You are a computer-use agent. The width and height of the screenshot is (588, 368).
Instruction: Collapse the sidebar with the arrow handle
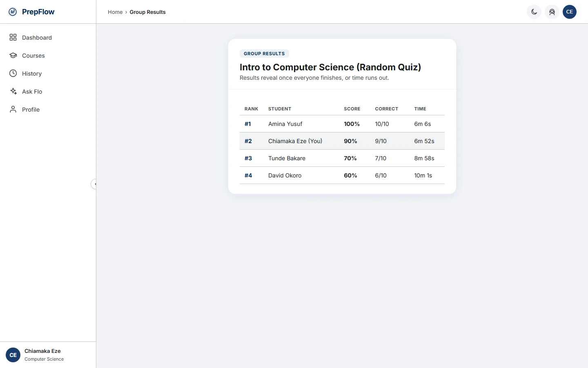pyautogui.click(x=94, y=184)
